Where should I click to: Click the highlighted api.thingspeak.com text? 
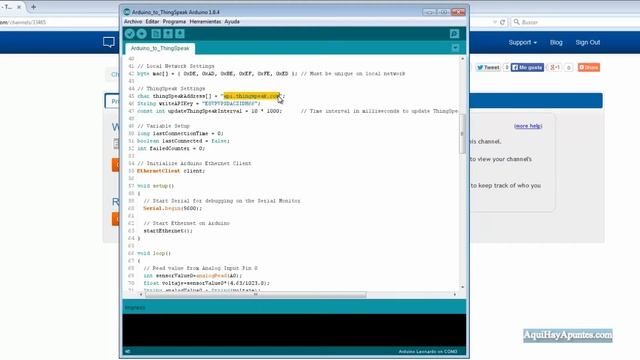tap(251, 96)
